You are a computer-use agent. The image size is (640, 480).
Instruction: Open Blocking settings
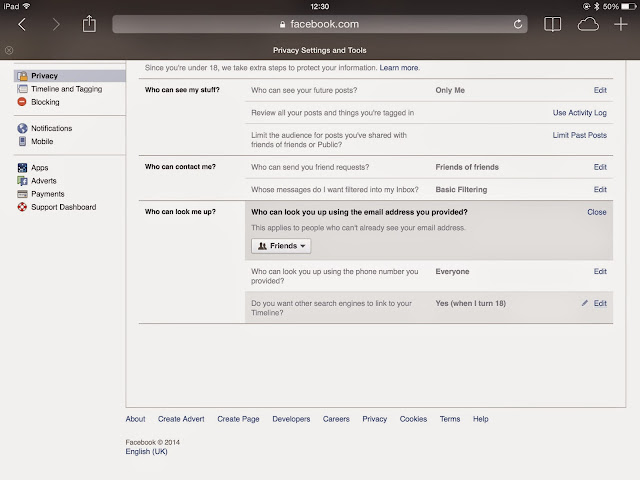(x=45, y=102)
